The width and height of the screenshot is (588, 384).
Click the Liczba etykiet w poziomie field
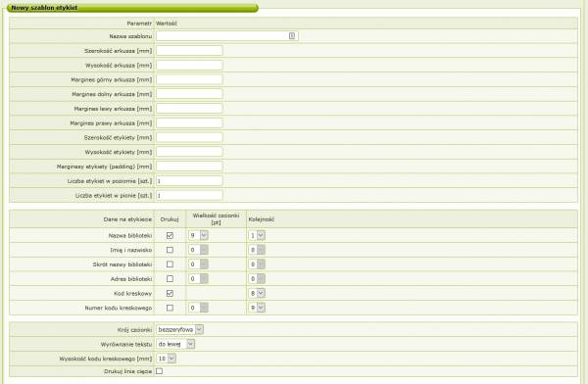tap(189, 181)
